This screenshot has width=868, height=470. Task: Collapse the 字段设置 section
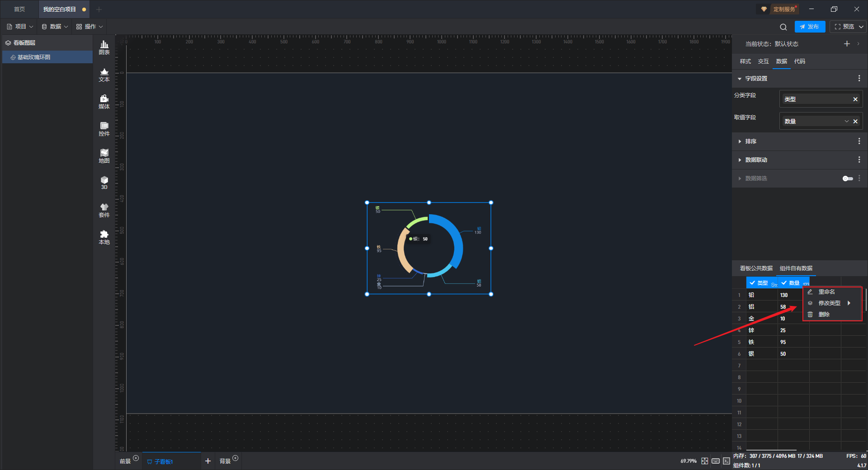pos(740,79)
